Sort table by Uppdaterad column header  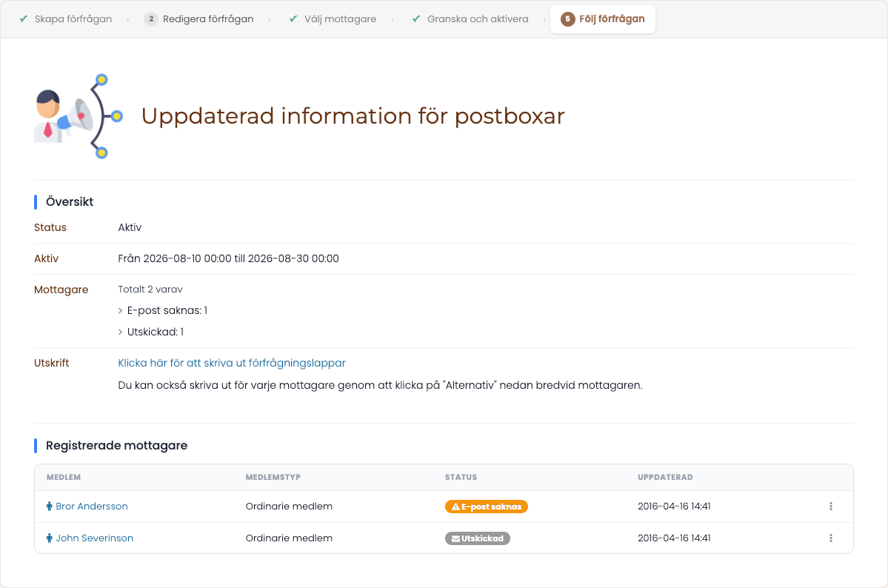[665, 478]
